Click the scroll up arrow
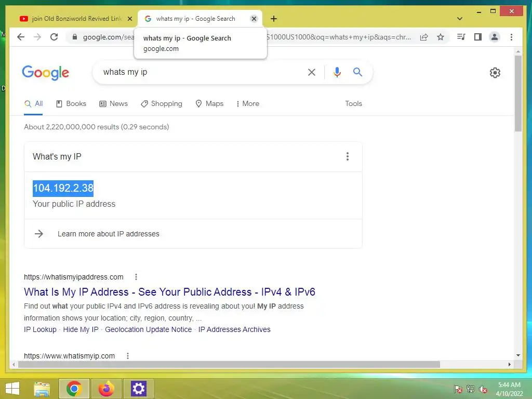Viewport: 532px width, 399px height. tap(518, 51)
